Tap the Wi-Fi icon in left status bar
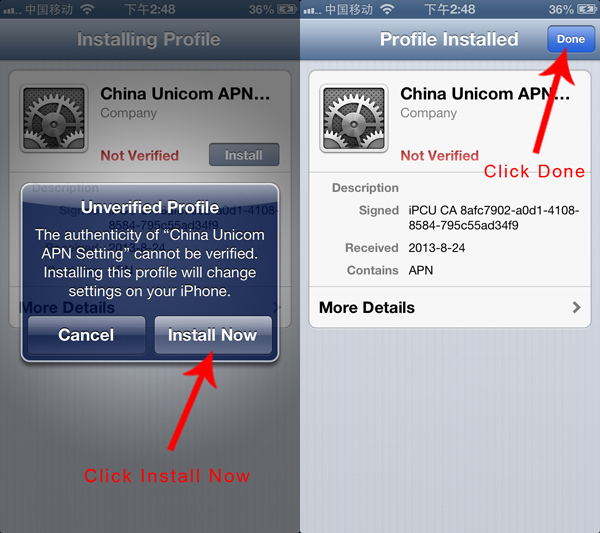The height and width of the screenshot is (533, 600). coord(87,9)
